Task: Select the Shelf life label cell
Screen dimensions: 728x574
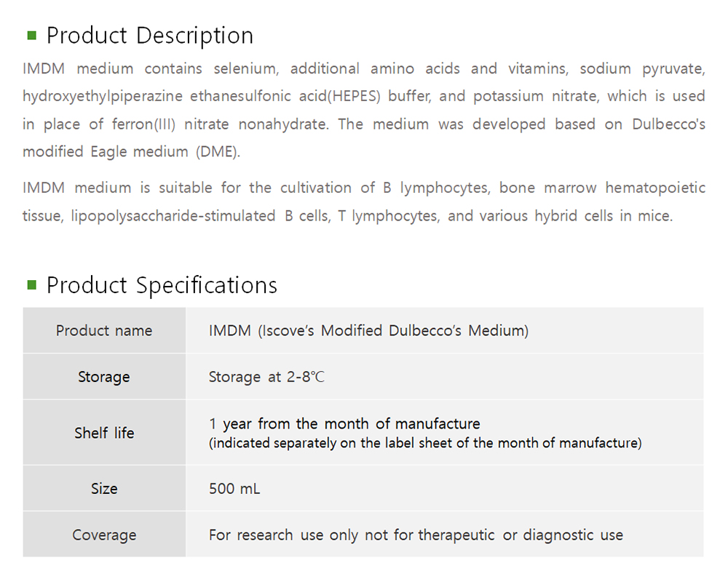Action: [104, 433]
